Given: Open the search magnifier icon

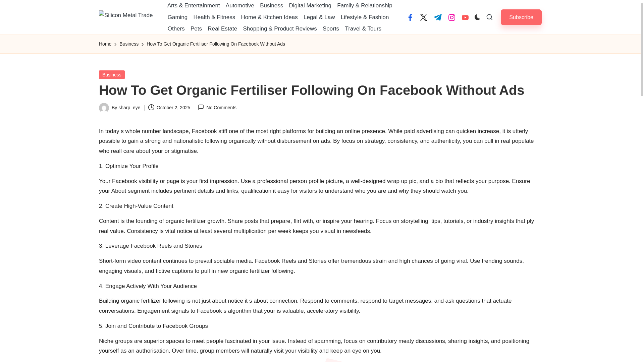Looking at the screenshot, I should (x=489, y=17).
